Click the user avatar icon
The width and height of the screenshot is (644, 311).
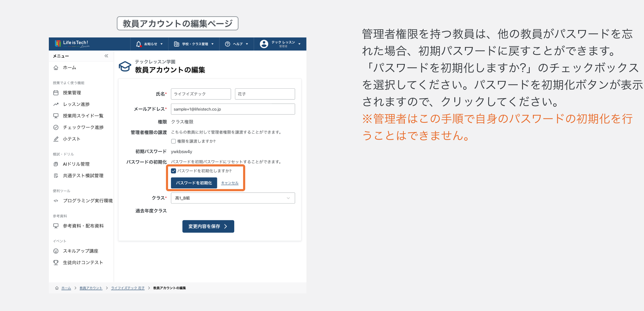pyautogui.click(x=264, y=44)
